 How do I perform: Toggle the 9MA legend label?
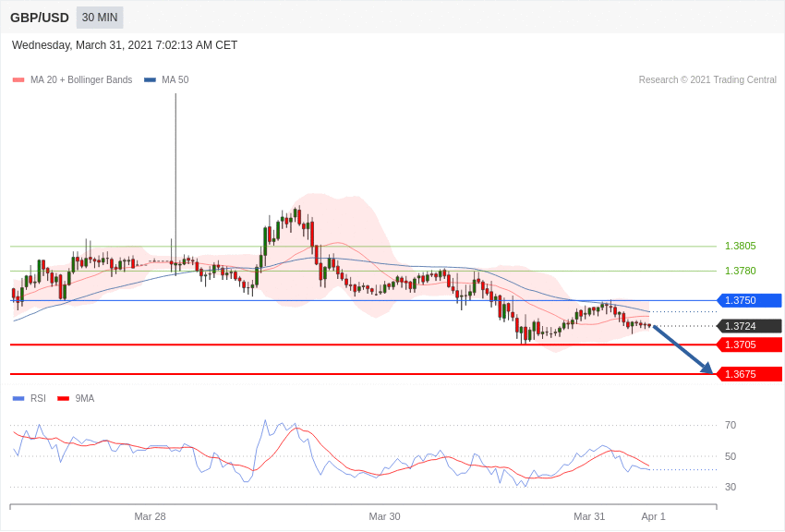pyautogui.click(x=85, y=398)
